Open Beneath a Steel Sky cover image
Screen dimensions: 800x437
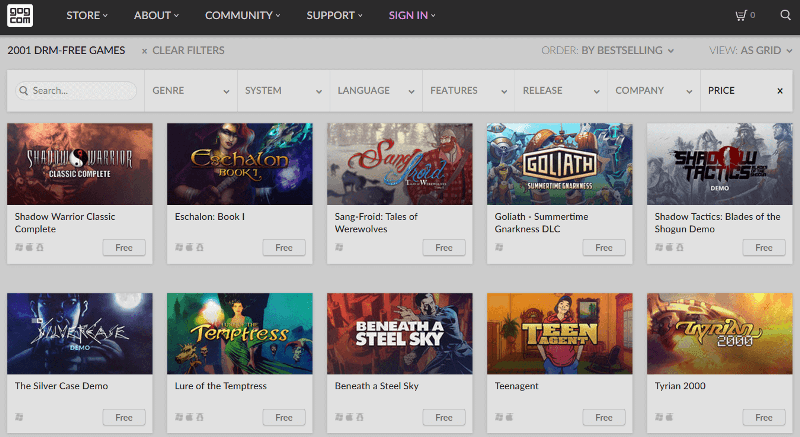(x=399, y=333)
